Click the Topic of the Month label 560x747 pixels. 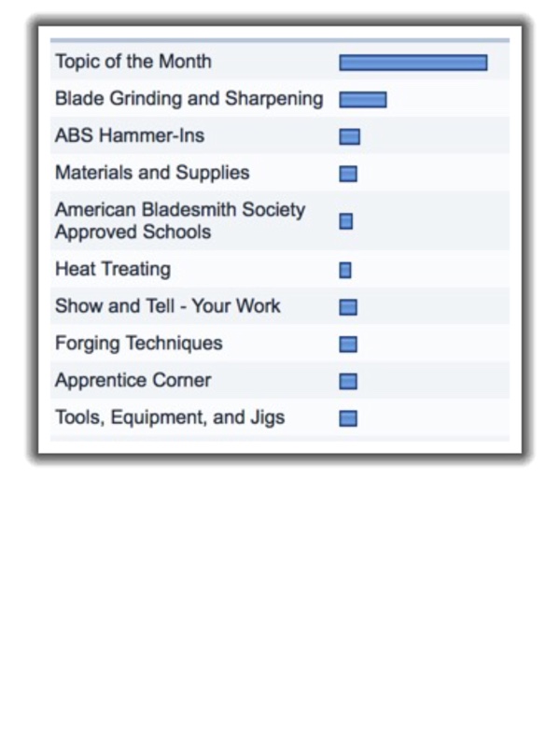click(133, 62)
